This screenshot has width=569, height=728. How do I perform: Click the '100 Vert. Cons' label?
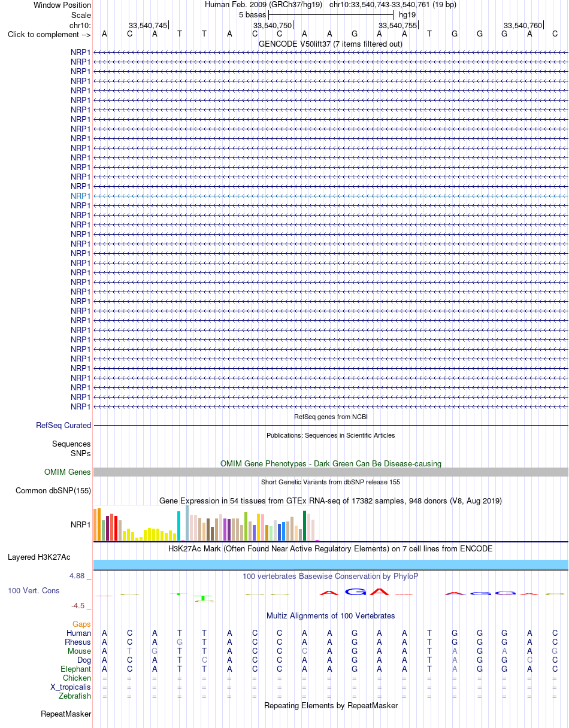(x=34, y=590)
